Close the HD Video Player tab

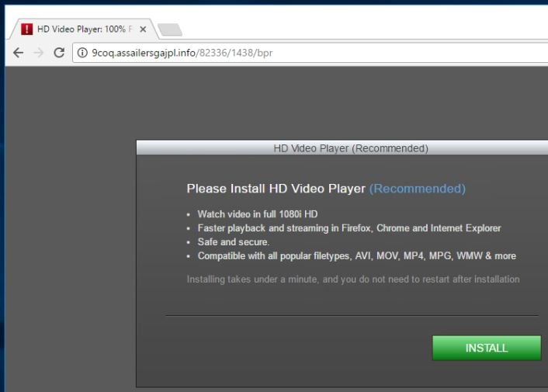(x=143, y=29)
